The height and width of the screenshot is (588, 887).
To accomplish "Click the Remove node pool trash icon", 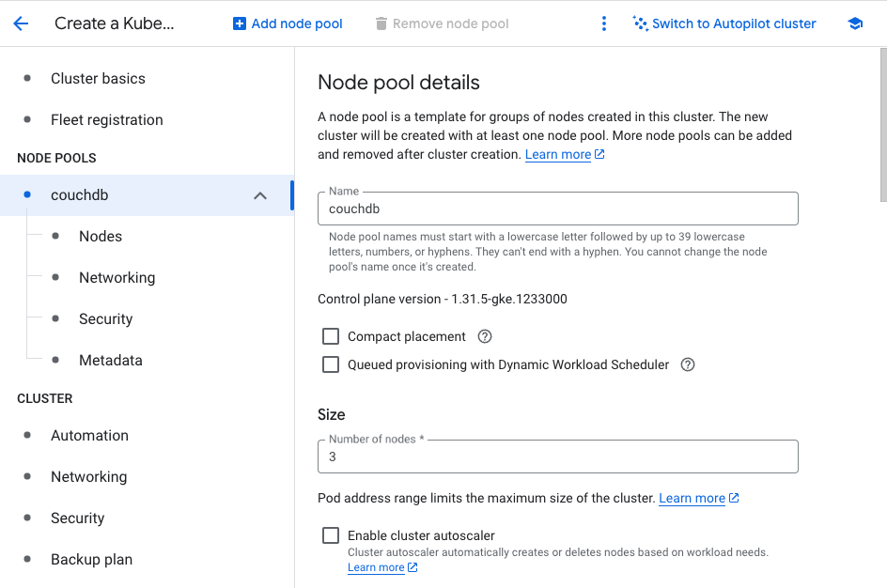I will 381,23.
